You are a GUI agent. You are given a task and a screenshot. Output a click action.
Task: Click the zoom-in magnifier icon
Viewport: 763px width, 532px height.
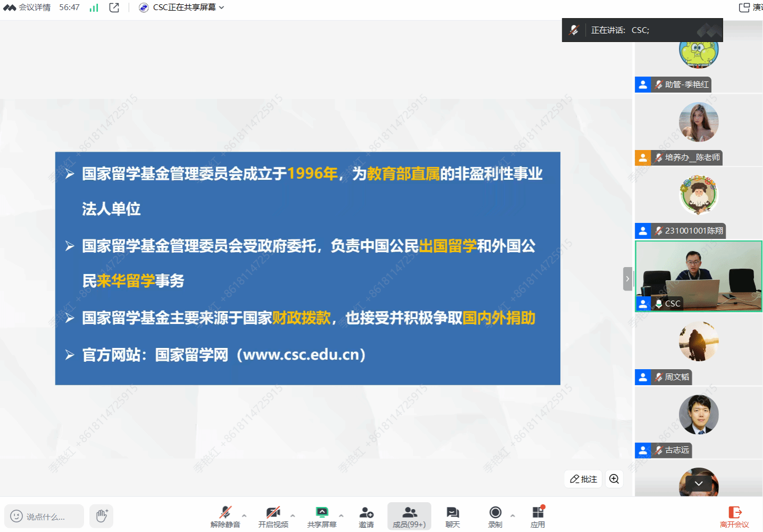tap(614, 479)
